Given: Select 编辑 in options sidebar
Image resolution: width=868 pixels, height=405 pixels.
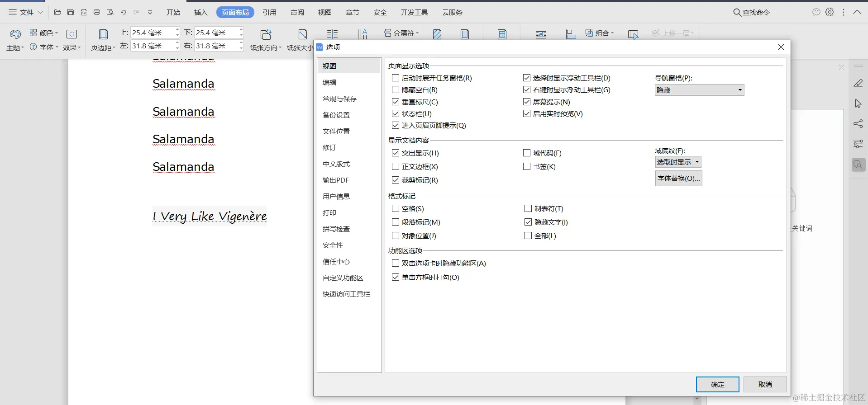Looking at the screenshot, I should [x=348, y=82].
